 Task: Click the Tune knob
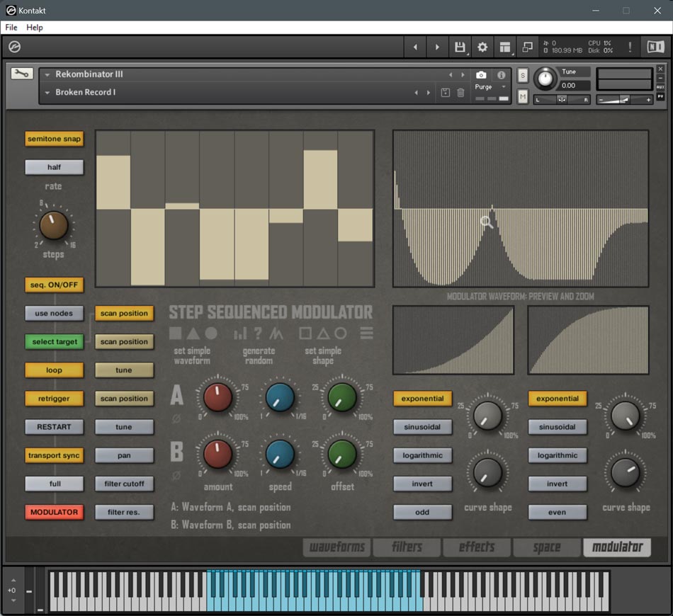(545, 79)
